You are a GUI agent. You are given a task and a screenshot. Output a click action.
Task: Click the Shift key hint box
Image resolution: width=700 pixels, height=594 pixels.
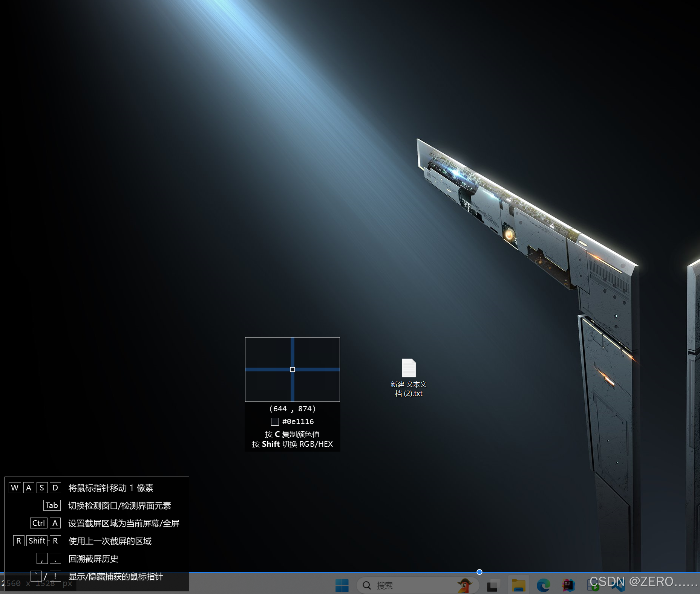pyautogui.click(x=37, y=541)
